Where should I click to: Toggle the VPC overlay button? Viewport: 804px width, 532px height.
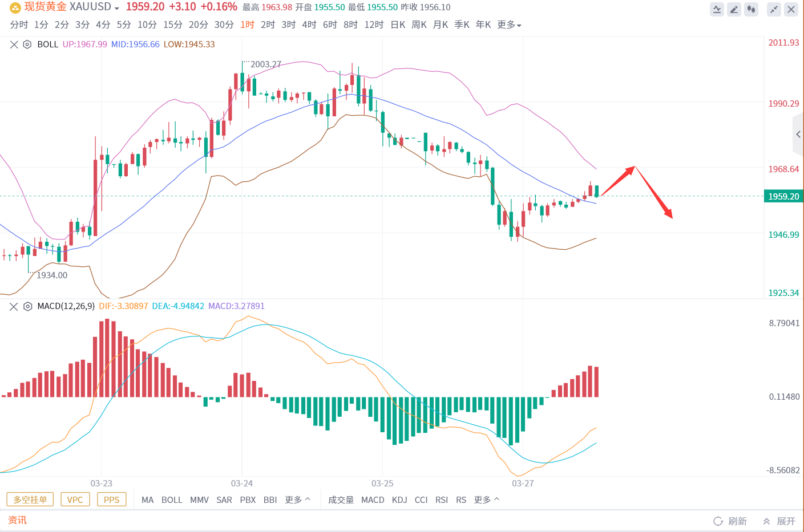click(x=75, y=499)
